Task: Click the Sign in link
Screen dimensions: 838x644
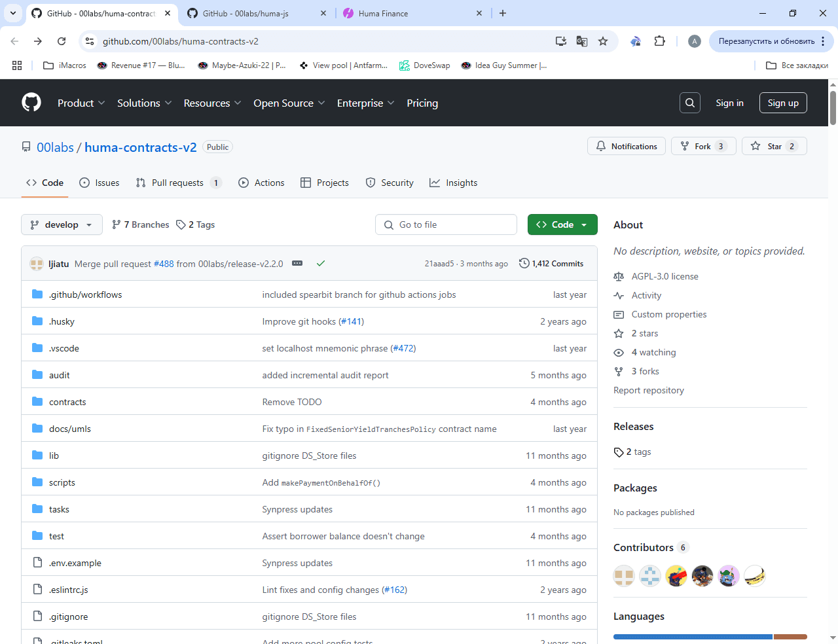Action: coord(729,103)
